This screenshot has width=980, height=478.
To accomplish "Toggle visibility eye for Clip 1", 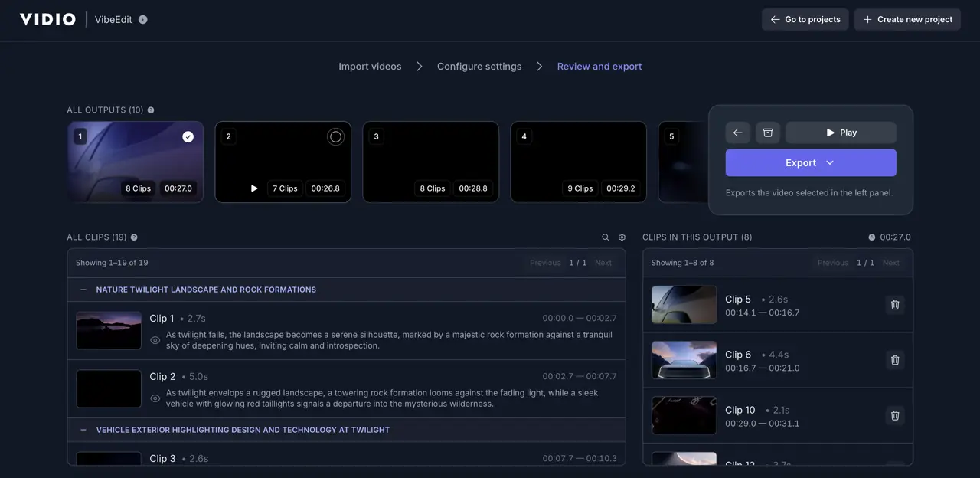I will [155, 340].
